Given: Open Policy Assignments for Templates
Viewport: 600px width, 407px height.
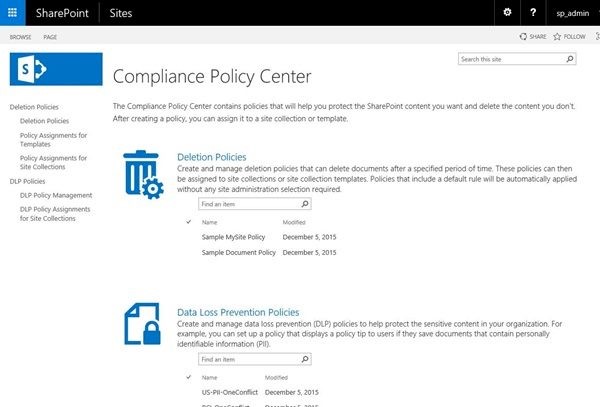Looking at the screenshot, I should click(53, 140).
